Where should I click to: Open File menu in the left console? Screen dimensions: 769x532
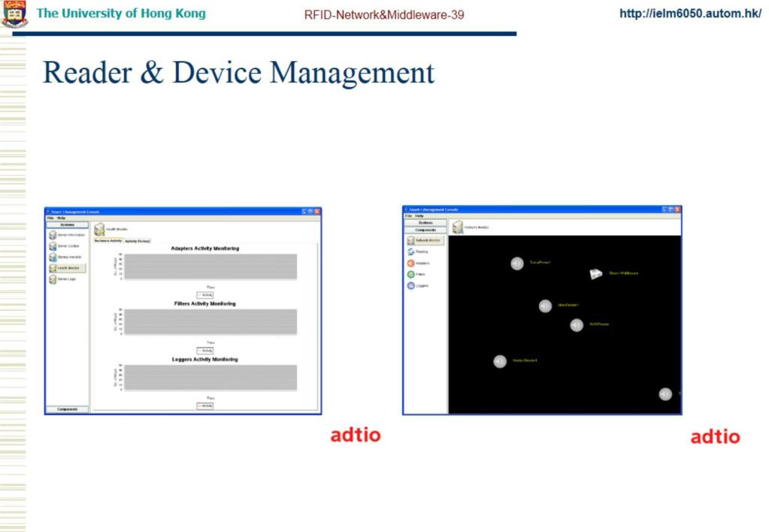click(50, 218)
